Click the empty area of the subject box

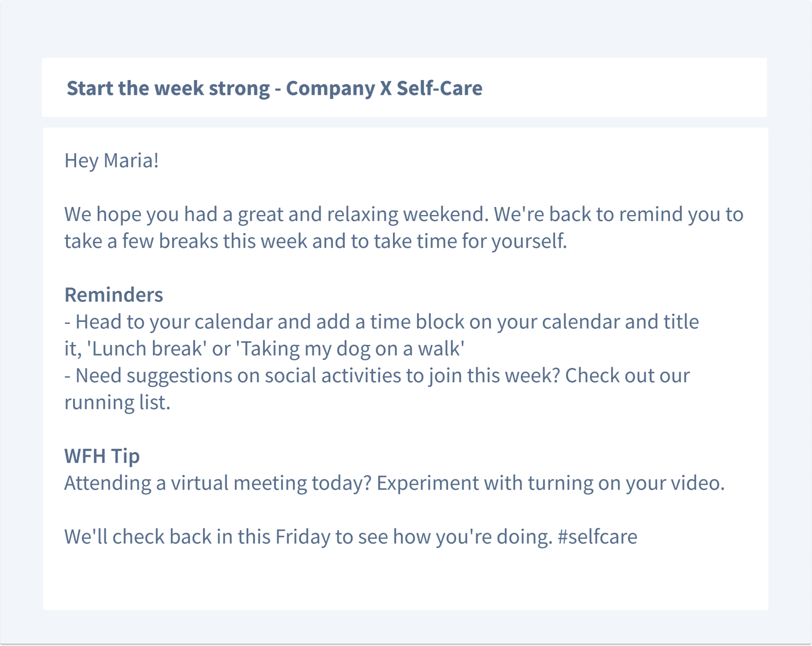click(x=626, y=88)
